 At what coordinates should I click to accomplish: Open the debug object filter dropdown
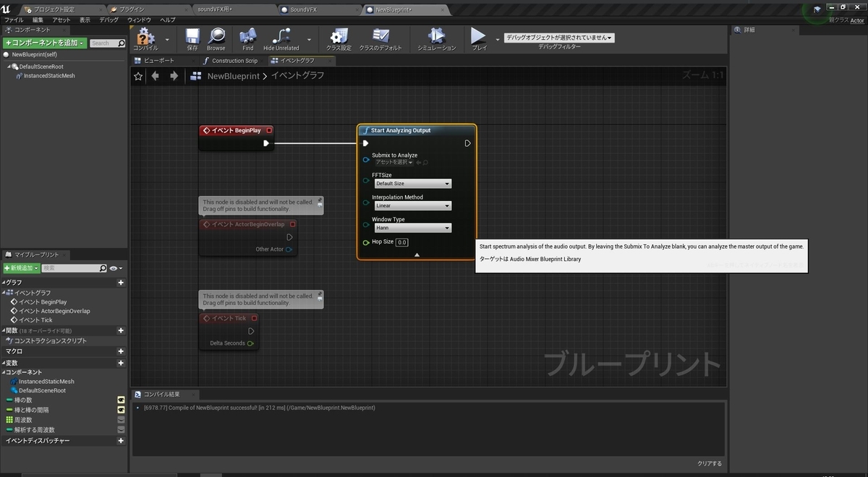(559, 38)
